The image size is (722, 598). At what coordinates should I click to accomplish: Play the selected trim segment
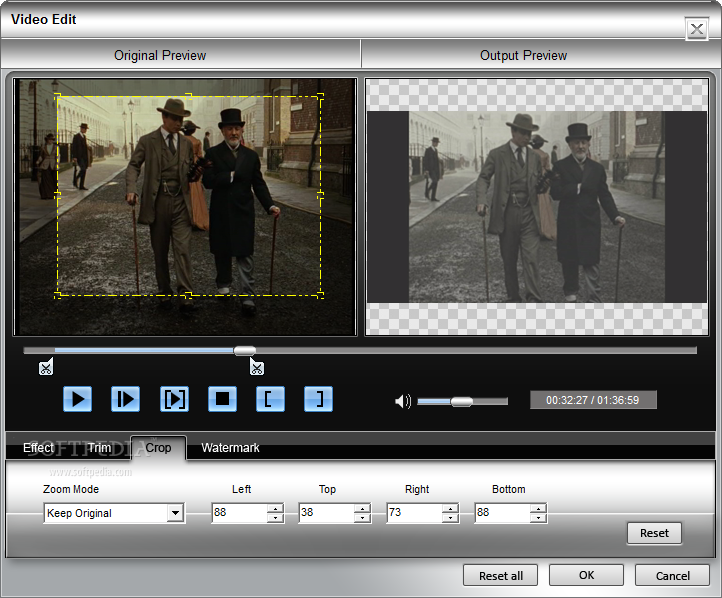tap(174, 399)
